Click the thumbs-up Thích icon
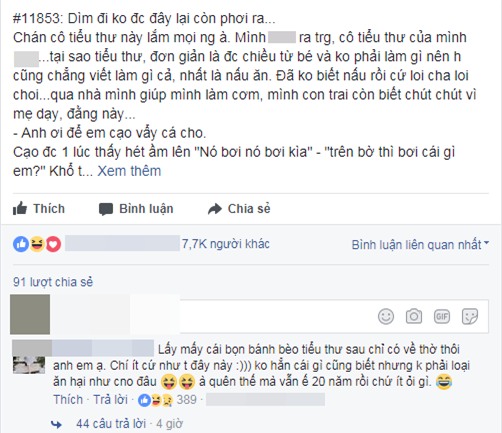 (x=20, y=209)
